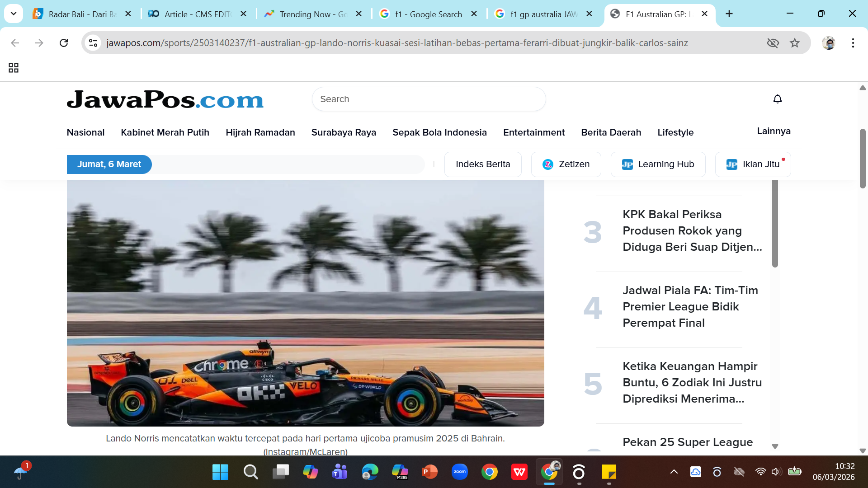Open the Entertainment section
The height and width of the screenshot is (488, 868).
click(x=534, y=132)
